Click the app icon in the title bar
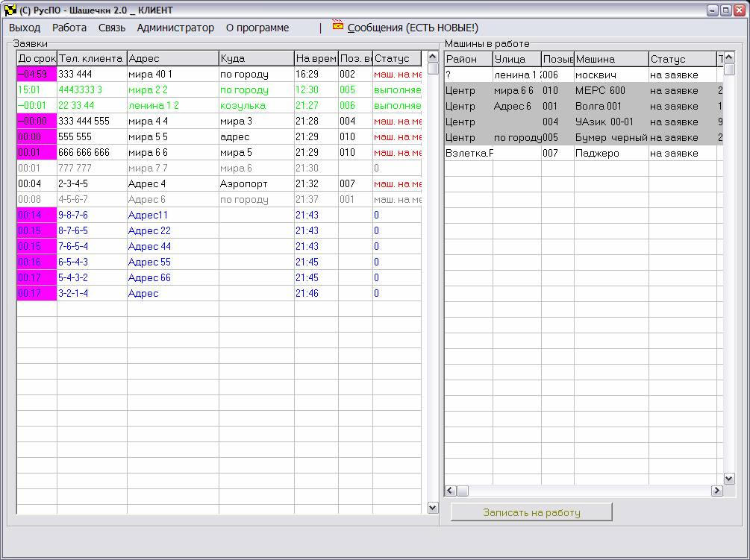The width and height of the screenshot is (750, 560). pos(10,10)
